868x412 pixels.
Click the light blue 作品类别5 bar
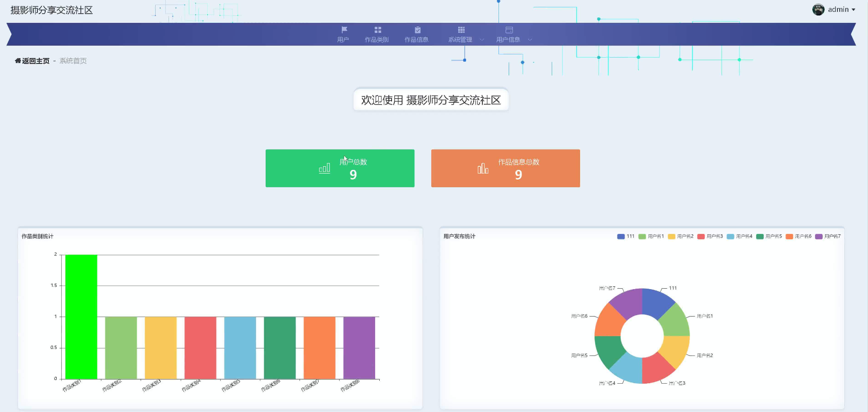(x=240, y=348)
